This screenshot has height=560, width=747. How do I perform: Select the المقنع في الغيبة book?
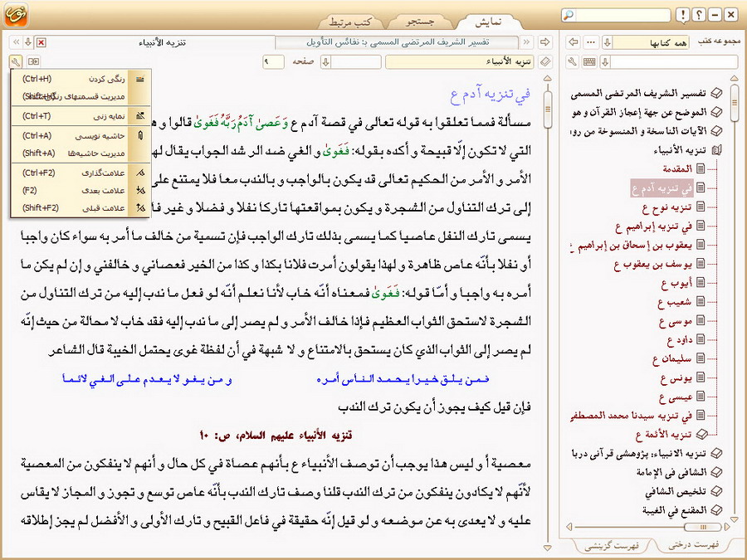pyautogui.click(x=682, y=510)
